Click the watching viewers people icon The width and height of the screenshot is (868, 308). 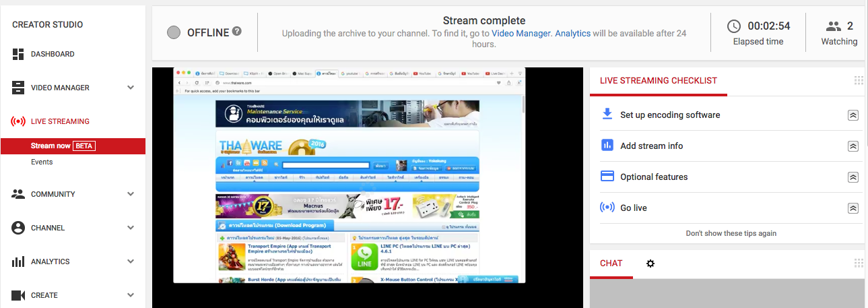(x=834, y=26)
